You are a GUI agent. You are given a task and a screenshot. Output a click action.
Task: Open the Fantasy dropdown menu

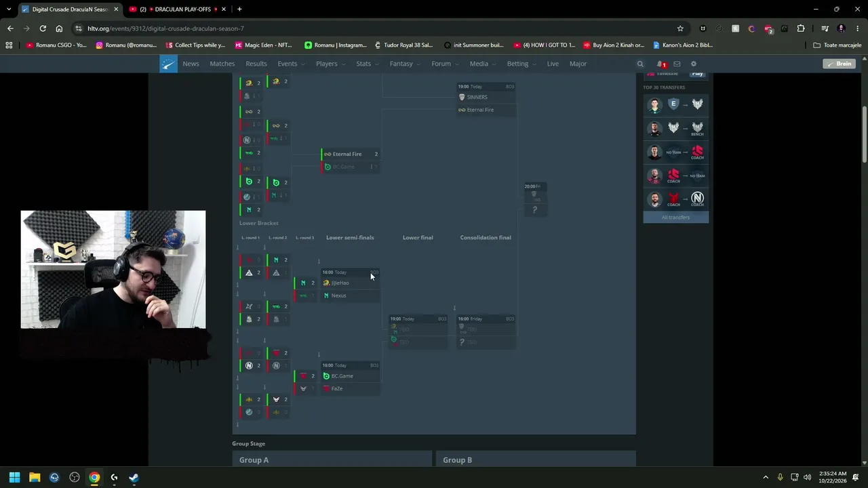(x=405, y=64)
